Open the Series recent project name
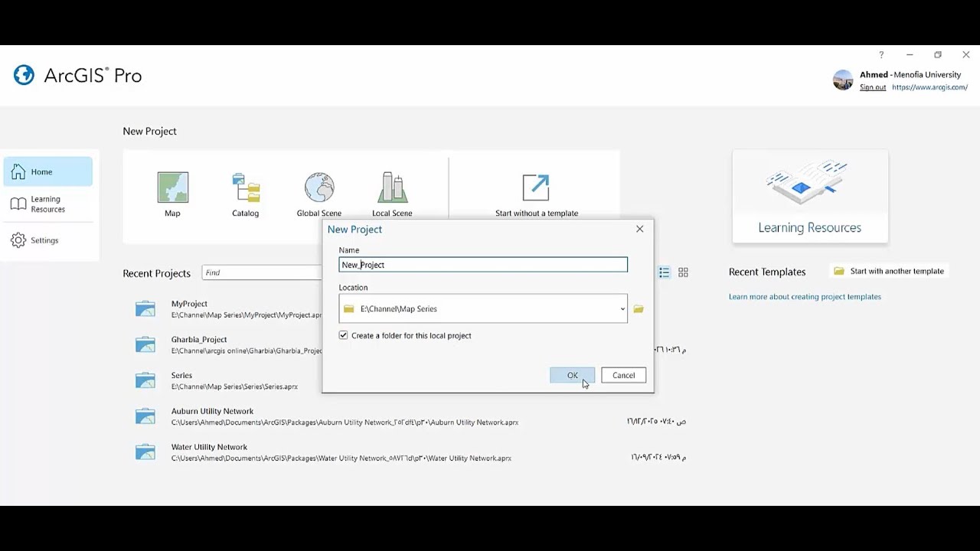 pos(181,376)
